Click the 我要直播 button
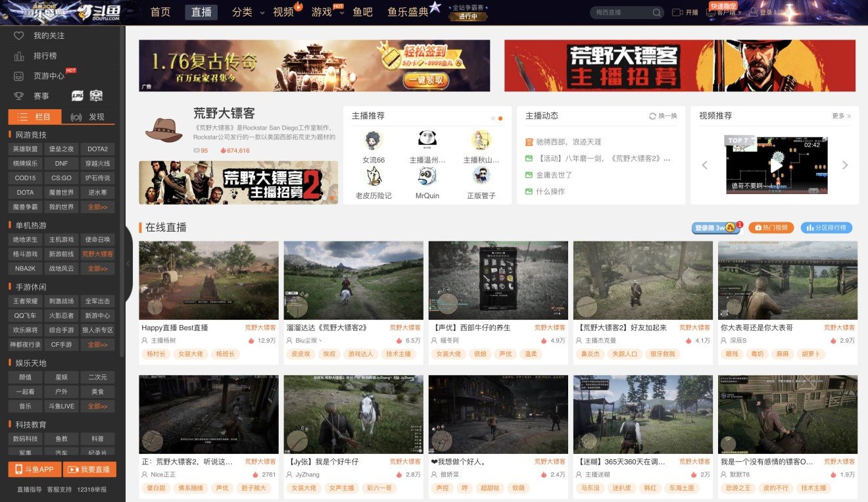Screen dimensions: 868x502 90,469
